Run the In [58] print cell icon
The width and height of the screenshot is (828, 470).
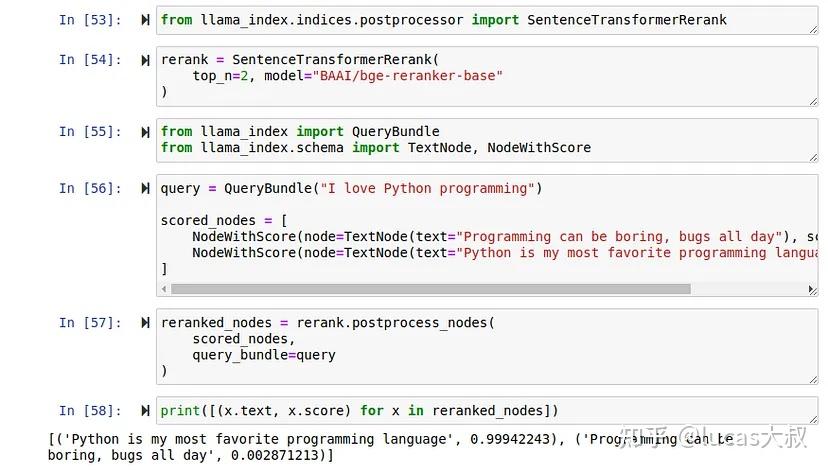tap(146, 411)
